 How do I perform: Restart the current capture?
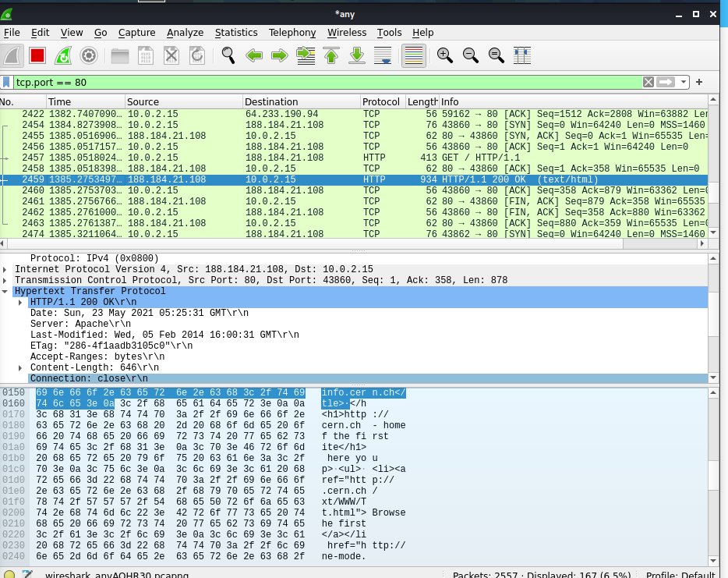[63, 55]
